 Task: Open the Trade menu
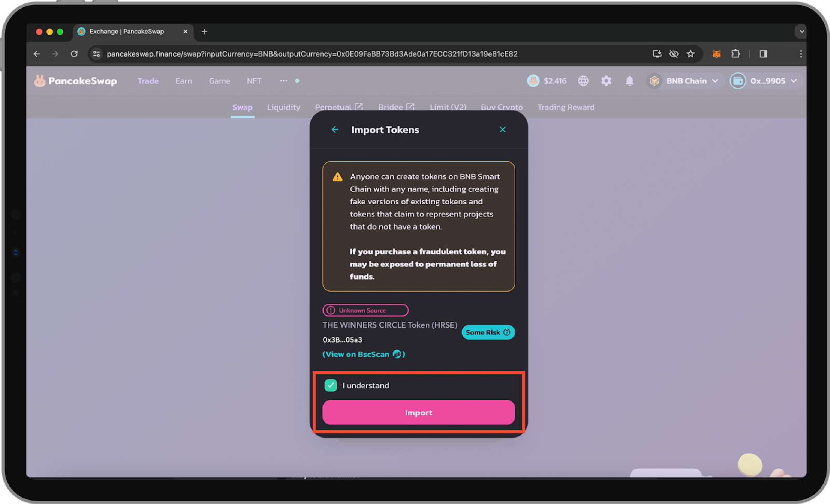pyautogui.click(x=148, y=81)
